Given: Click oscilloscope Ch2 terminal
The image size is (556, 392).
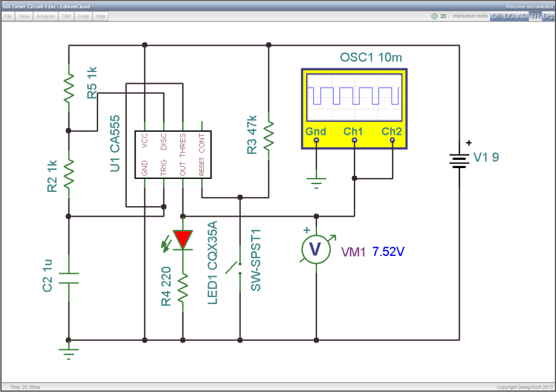Looking at the screenshot, I should 392,140.
